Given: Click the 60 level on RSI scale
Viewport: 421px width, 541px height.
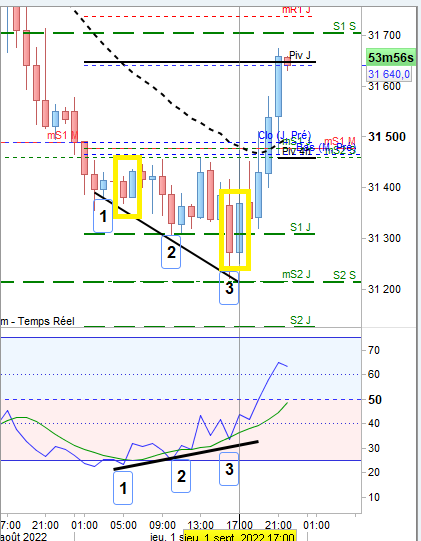Looking at the screenshot, I should (x=374, y=374).
